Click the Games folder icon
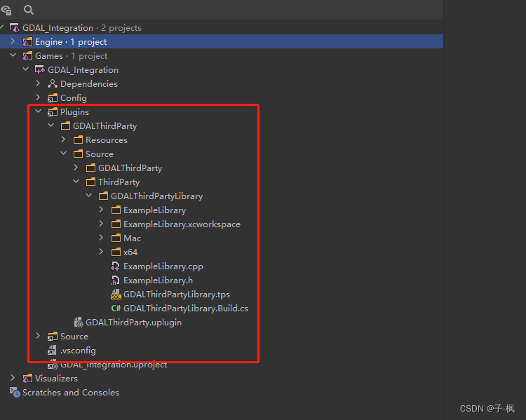The image size is (526, 420). [x=27, y=55]
